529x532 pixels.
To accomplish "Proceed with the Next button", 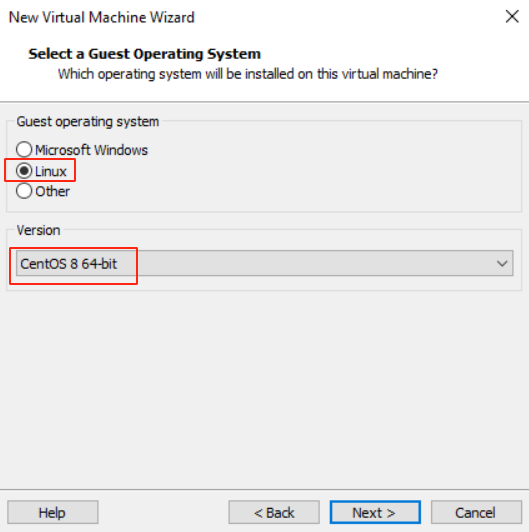I will [x=375, y=512].
